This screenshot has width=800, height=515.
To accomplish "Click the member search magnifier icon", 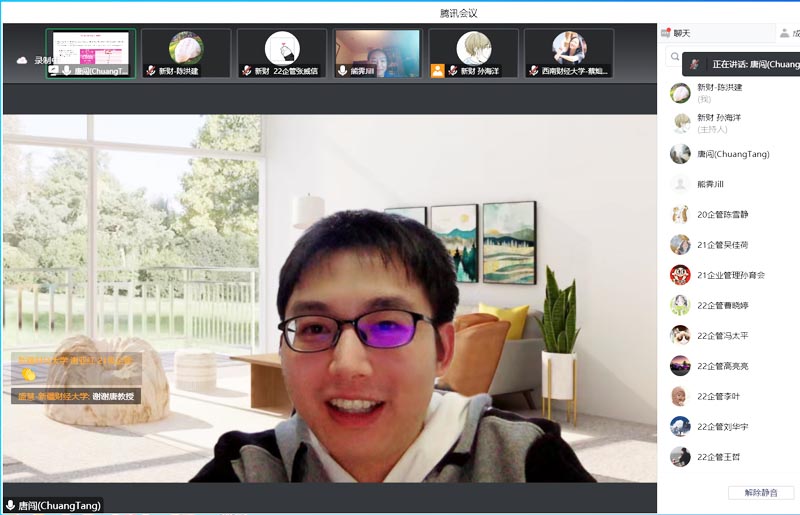I will (674, 59).
